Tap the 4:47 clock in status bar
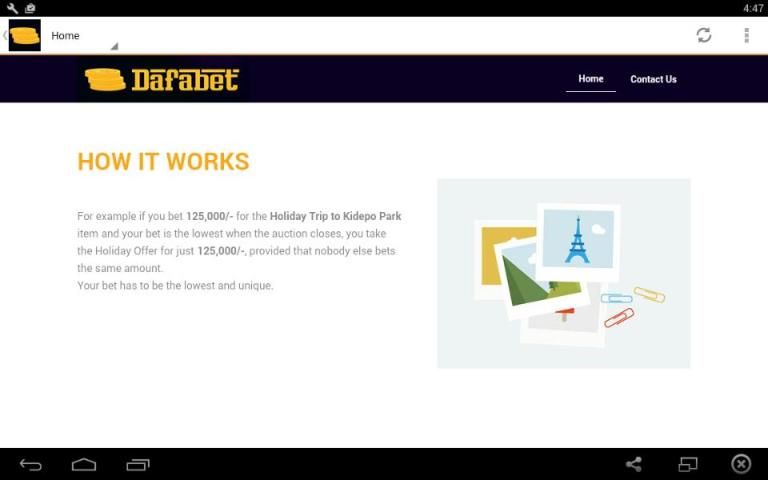 753,8
